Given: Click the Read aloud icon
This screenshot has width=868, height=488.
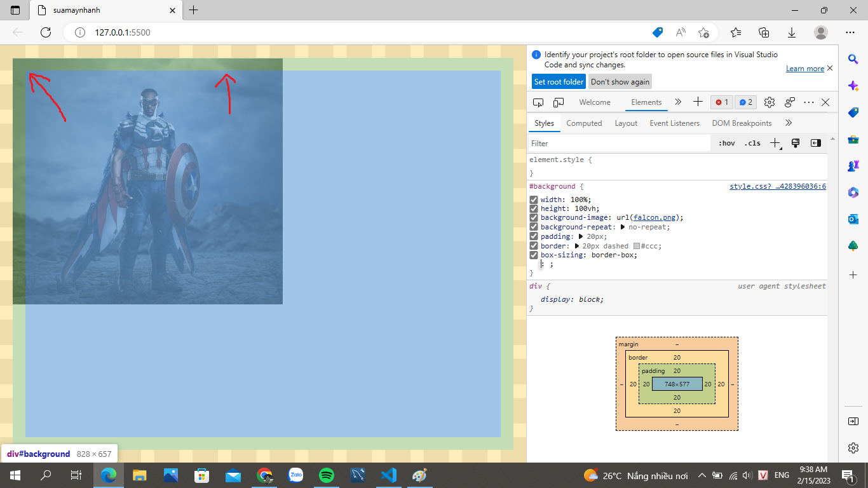Looking at the screenshot, I should [x=681, y=32].
